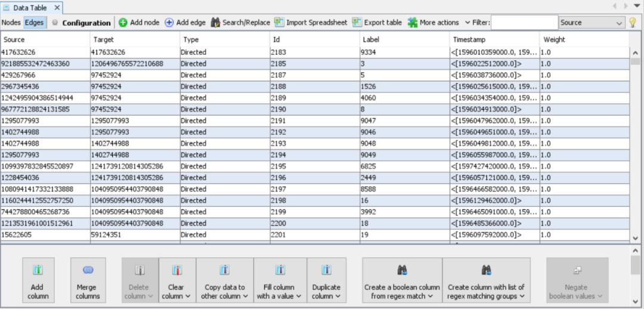Screen dimensions: 644x309
Task: Expand the filter column Source dropdown
Action: 592,23
